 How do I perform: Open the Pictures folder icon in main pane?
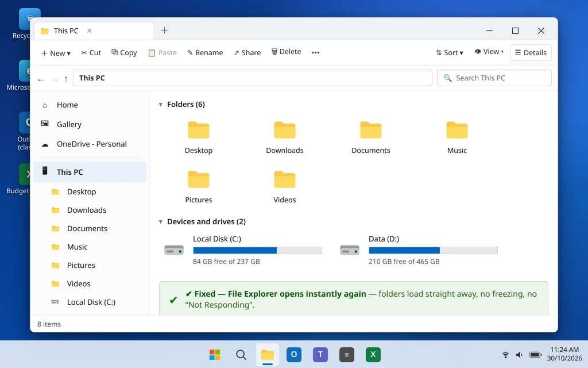click(x=198, y=180)
